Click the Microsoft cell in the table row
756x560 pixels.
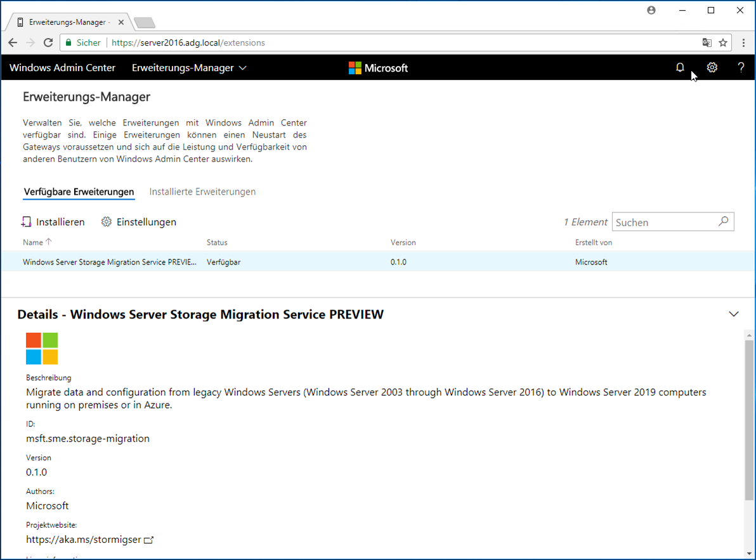(x=591, y=262)
